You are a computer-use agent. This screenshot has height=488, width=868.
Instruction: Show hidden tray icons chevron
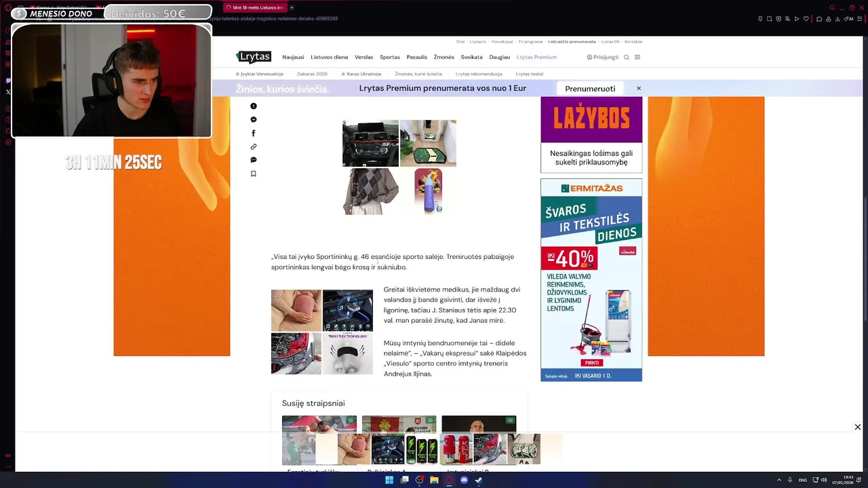pyautogui.click(x=779, y=480)
